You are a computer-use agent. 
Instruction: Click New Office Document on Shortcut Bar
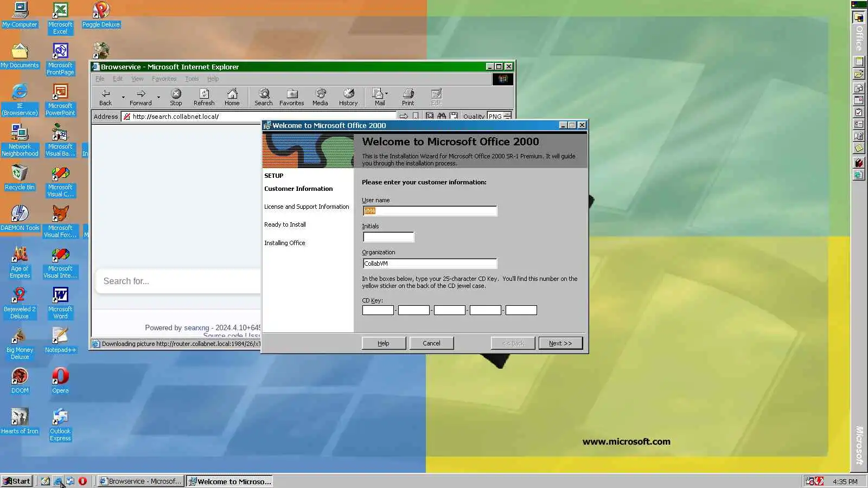click(859, 62)
